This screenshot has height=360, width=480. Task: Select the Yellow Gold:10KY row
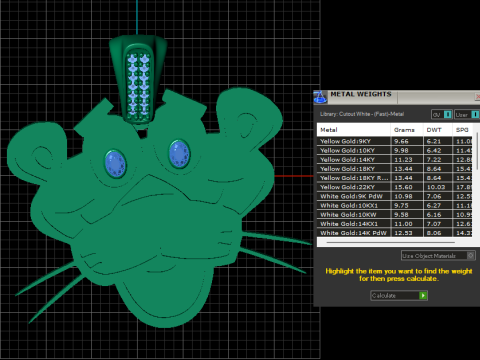pos(395,150)
